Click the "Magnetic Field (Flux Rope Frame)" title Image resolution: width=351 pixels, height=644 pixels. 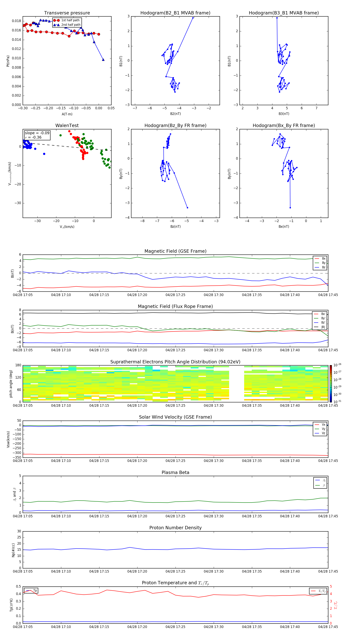175,307
